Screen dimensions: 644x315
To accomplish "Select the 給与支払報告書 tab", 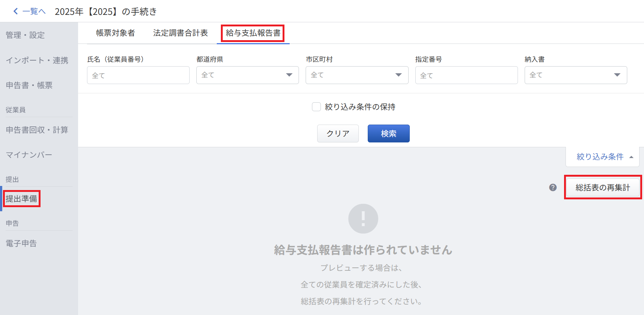I will pyautogui.click(x=253, y=33).
